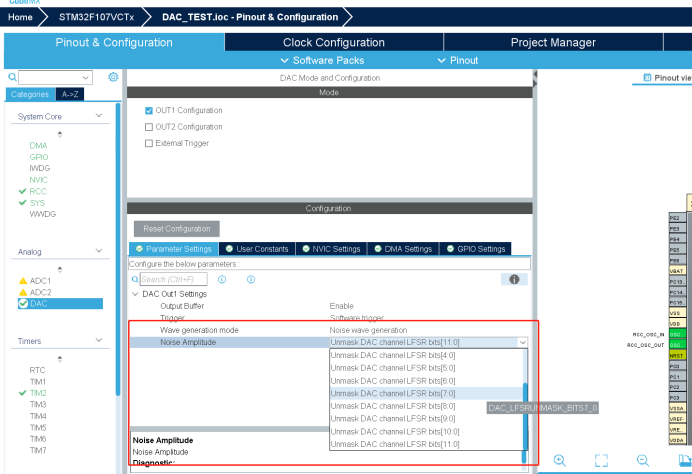Image resolution: width=692 pixels, height=474 pixels.
Task: Open the GPIO Settings tab
Action: (x=476, y=249)
